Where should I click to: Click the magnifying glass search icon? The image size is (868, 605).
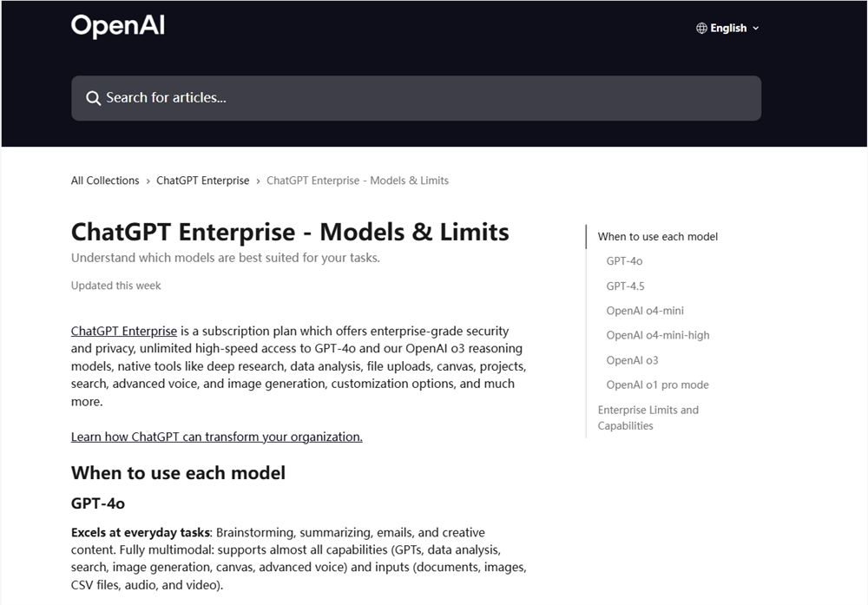tap(93, 97)
